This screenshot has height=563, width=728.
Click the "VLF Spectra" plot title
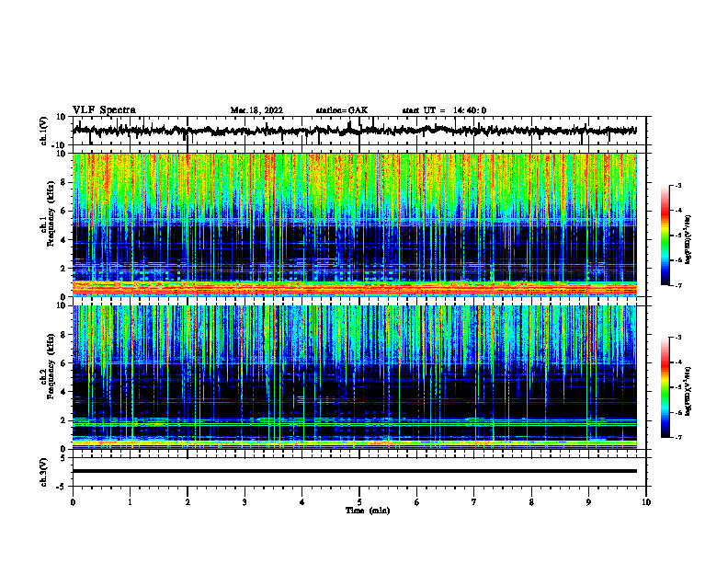(x=104, y=110)
